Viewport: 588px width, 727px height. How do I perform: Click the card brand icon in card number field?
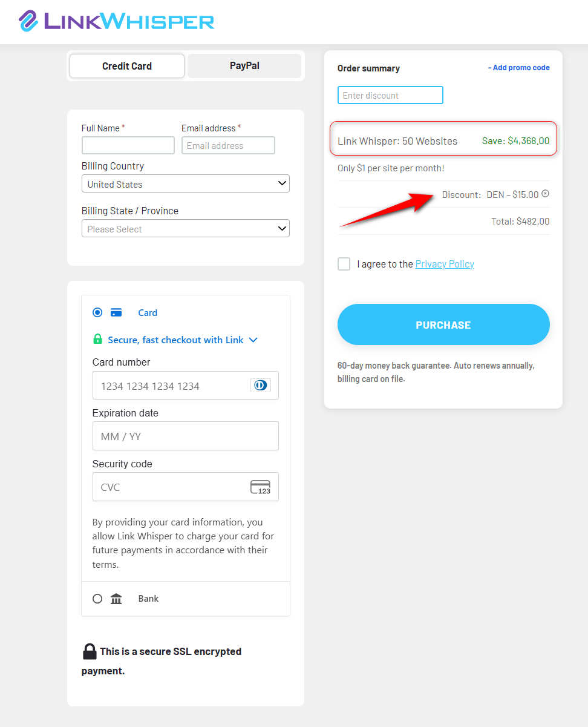(261, 385)
